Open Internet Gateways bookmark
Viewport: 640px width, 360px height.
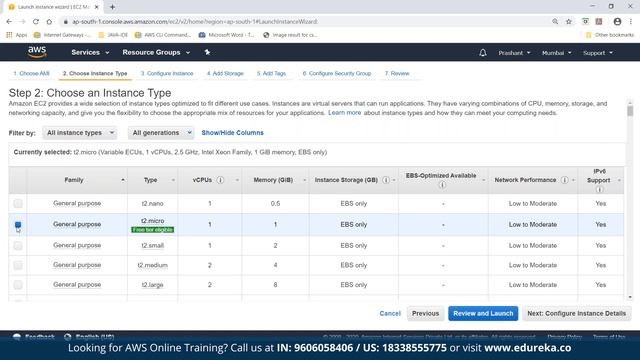click(x=62, y=35)
